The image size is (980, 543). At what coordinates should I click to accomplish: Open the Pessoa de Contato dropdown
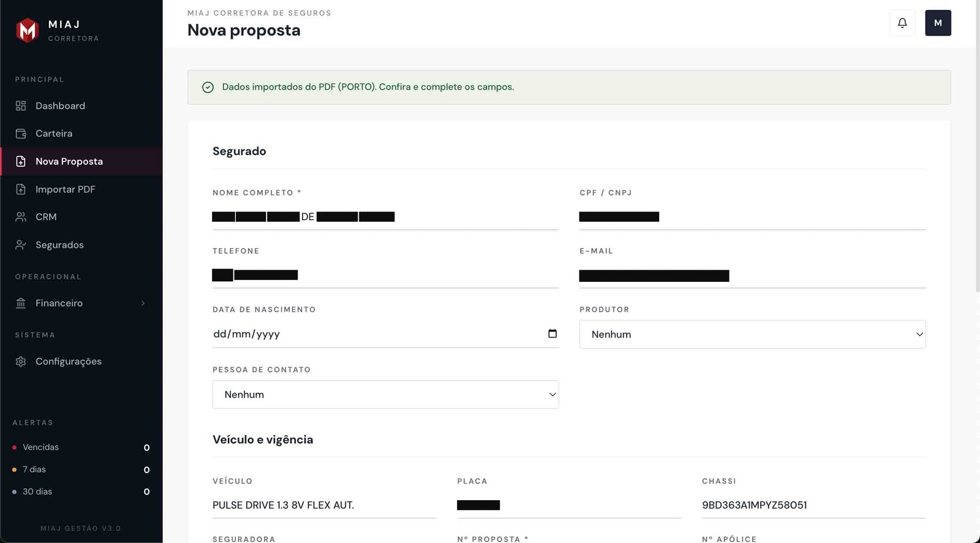385,395
